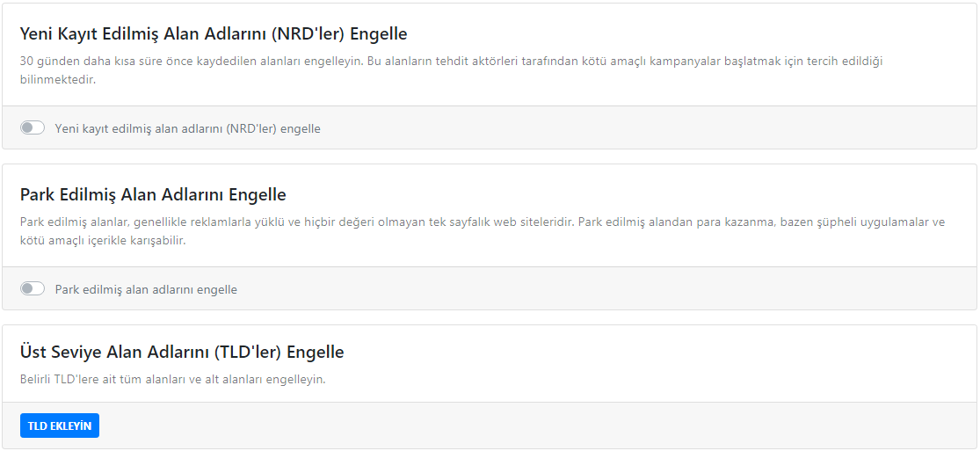
Task: Toggle the Park edilmiş alan adlarını engelle switch
Action: coord(33,289)
